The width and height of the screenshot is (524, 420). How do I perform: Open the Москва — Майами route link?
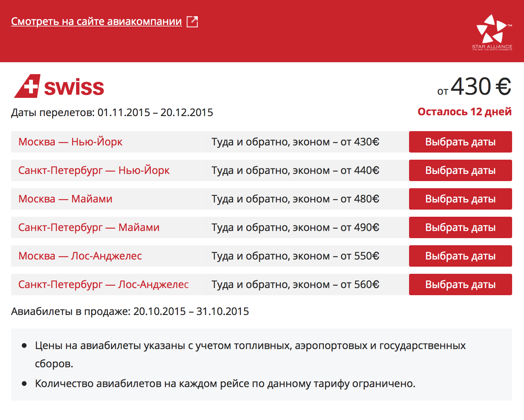pyautogui.click(x=65, y=199)
